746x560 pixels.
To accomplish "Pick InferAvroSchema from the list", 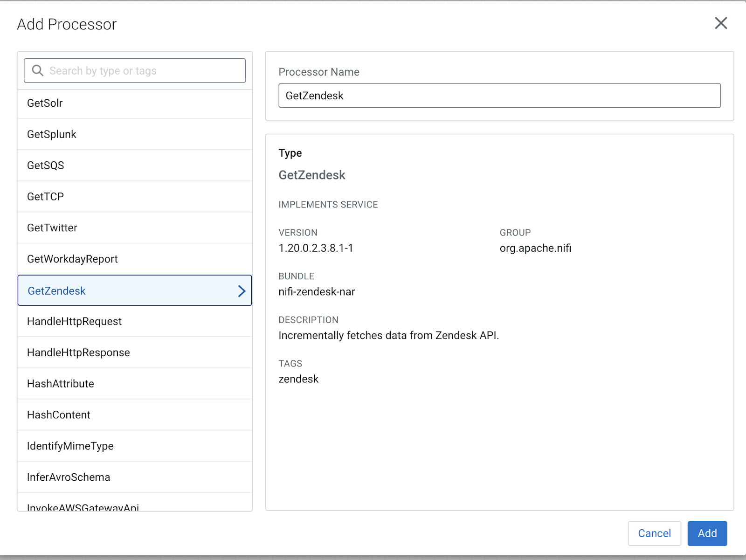I will tap(135, 477).
